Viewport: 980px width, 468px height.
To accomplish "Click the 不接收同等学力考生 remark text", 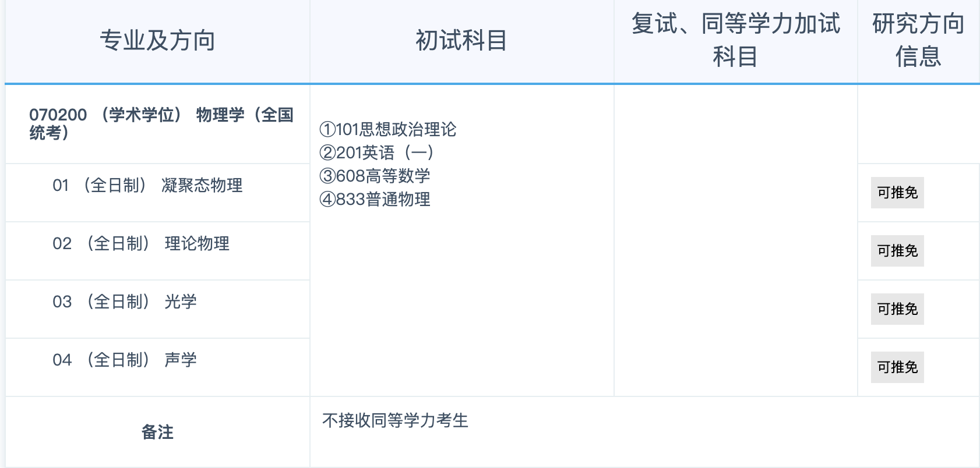I will click(x=395, y=420).
